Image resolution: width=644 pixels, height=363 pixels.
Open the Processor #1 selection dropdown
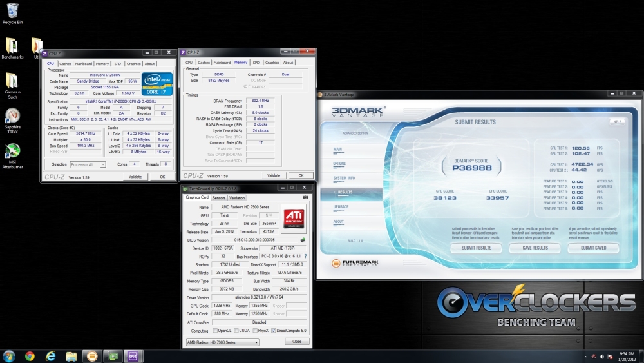point(90,164)
